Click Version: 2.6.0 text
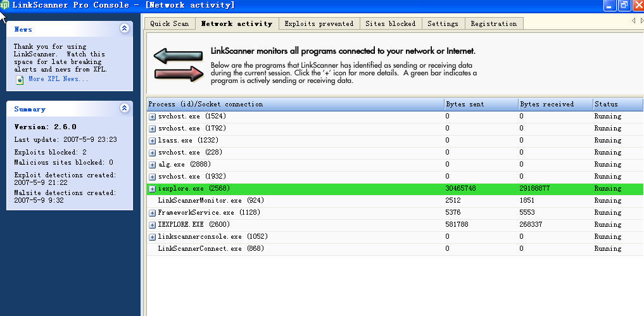644x316 pixels. (45, 127)
